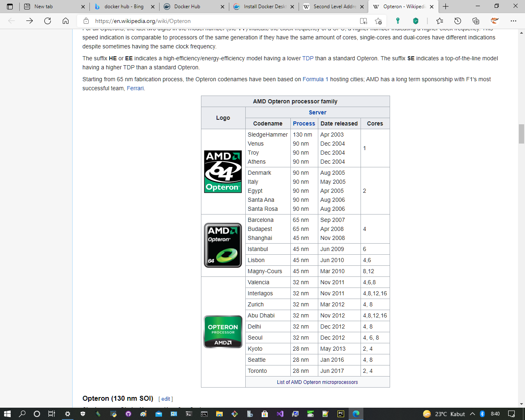The height and width of the screenshot is (420, 525).
Task: Switch to the Second Level Address tab
Action: 333,7
